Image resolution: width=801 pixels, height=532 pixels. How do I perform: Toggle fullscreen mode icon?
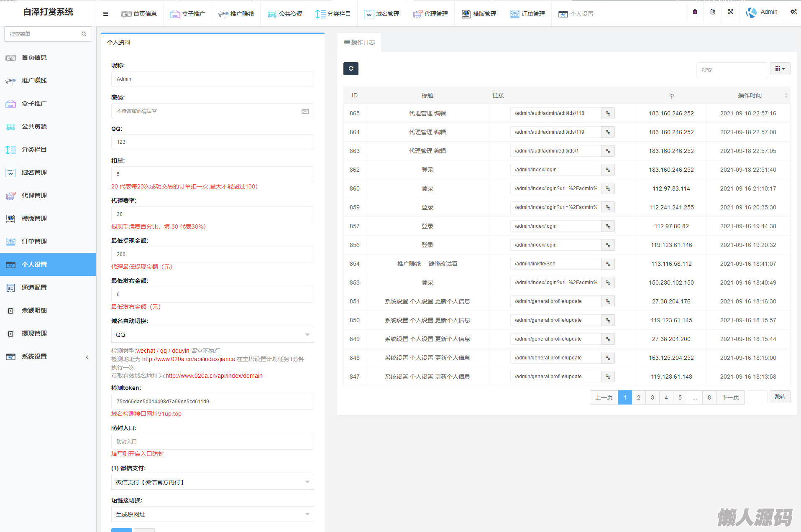coord(731,12)
